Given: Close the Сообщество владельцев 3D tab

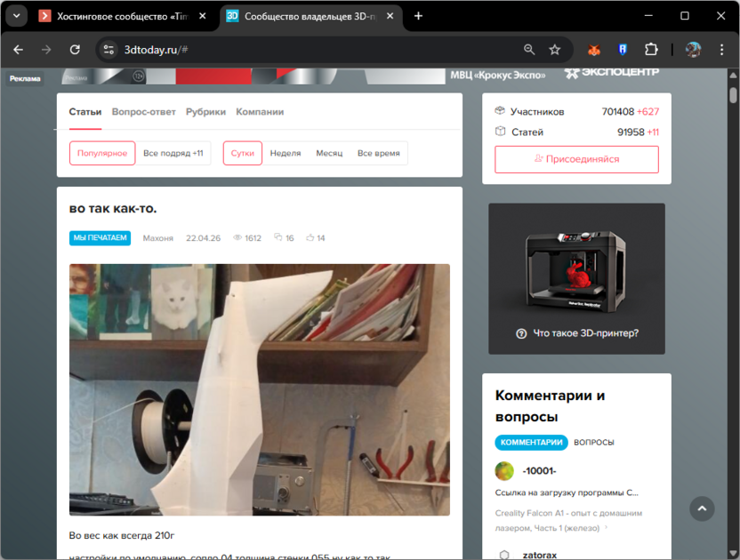Looking at the screenshot, I should [390, 16].
